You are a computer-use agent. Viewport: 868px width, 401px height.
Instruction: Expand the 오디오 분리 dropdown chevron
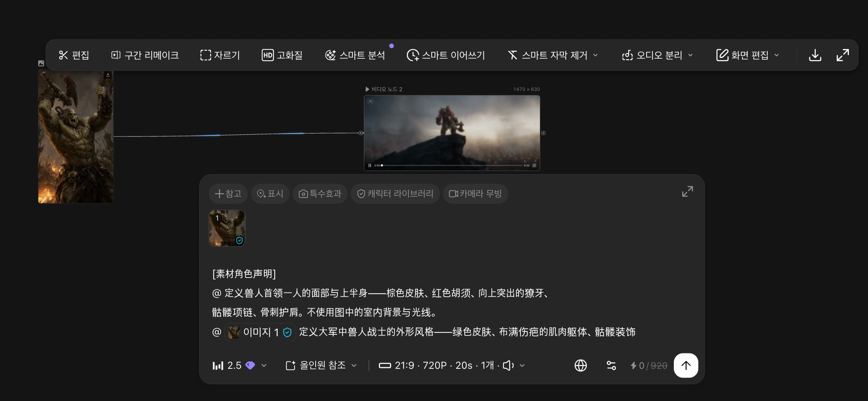click(x=691, y=55)
